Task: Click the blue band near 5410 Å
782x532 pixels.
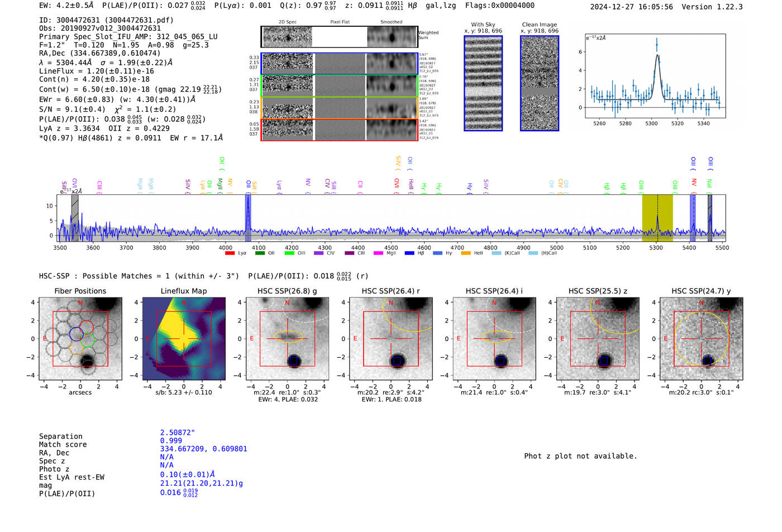Action: (x=693, y=218)
